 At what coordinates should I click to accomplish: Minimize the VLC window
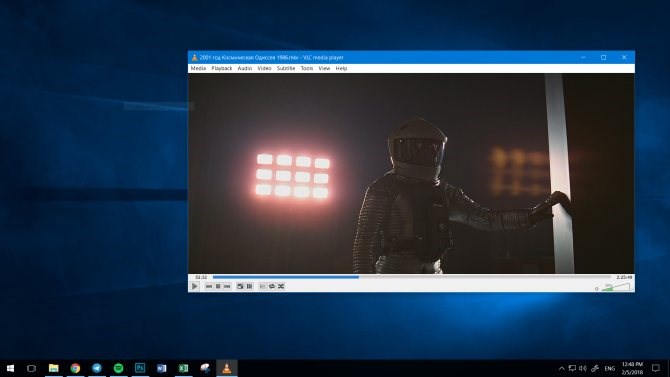click(x=583, y=57)
